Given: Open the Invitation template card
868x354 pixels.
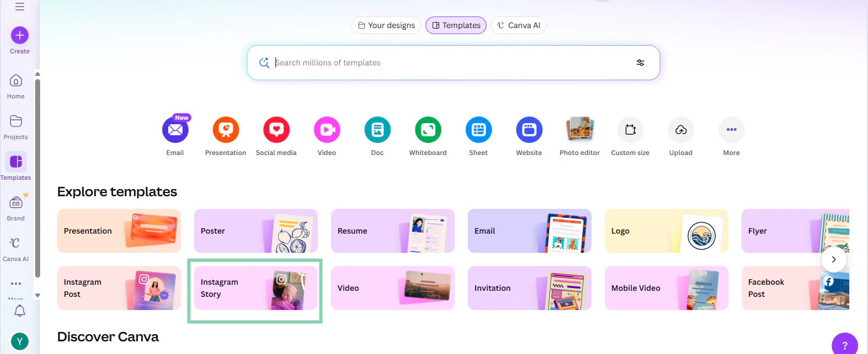Looking at the screenshot, I should tap(529, 288).
